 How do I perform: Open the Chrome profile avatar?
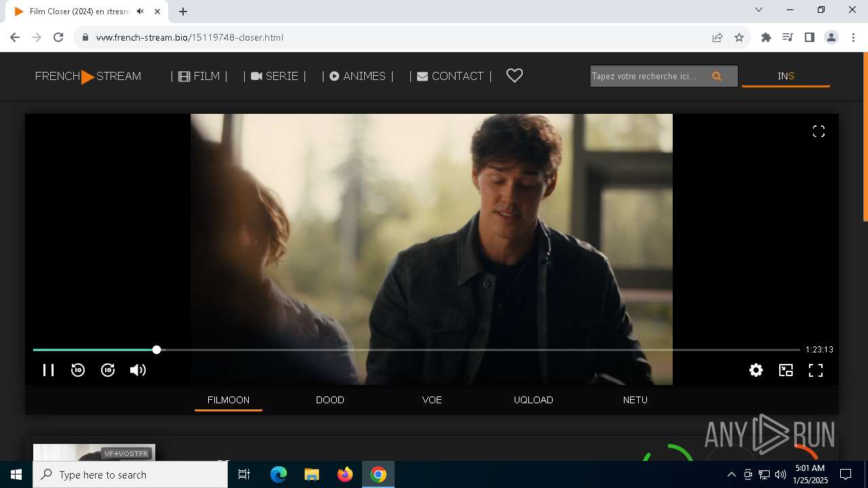pyautogui.click(x=831, y=37)
